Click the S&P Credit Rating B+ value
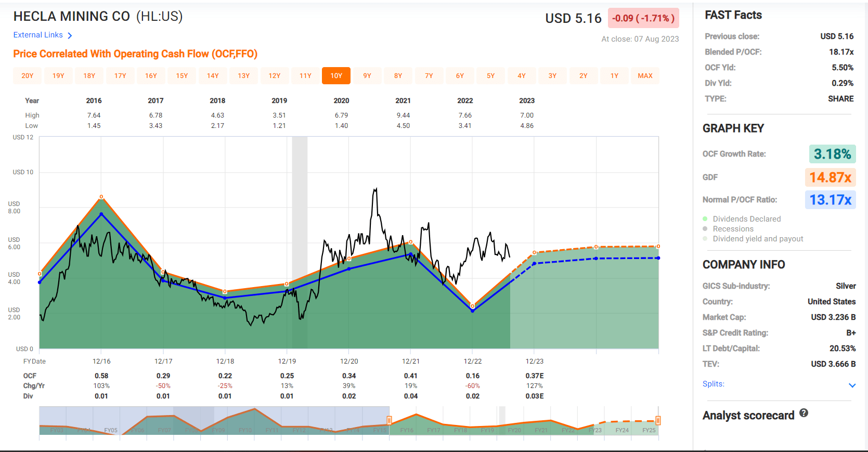 [851, 333]
